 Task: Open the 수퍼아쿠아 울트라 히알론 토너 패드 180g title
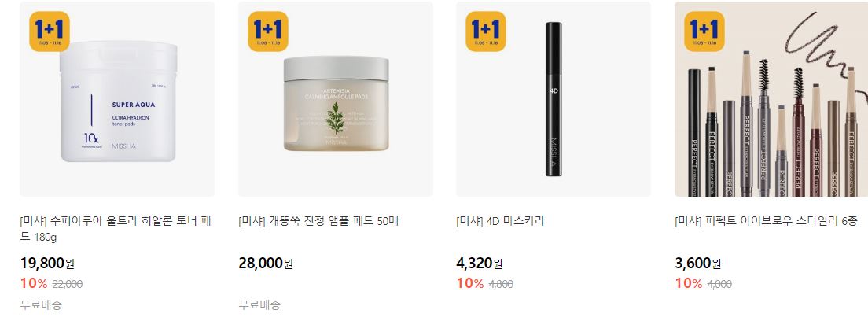[x=115, y=228]
